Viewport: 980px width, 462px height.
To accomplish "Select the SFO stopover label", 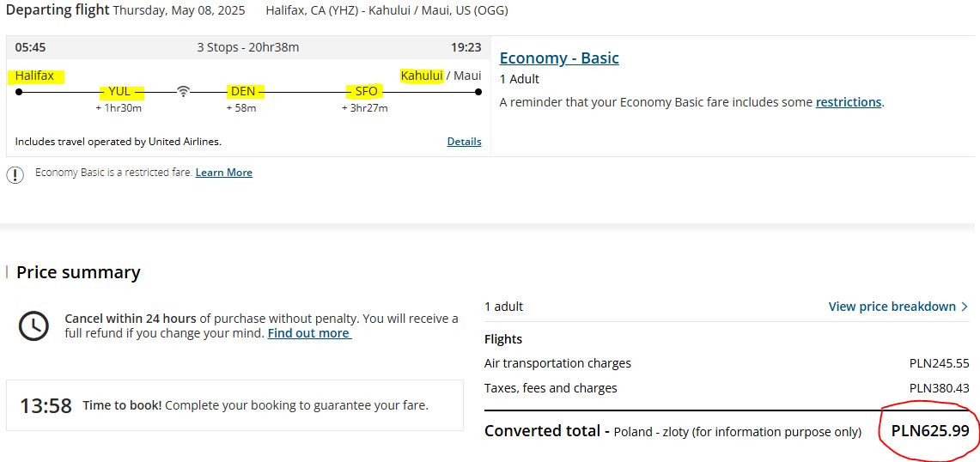I will point(366,92).
